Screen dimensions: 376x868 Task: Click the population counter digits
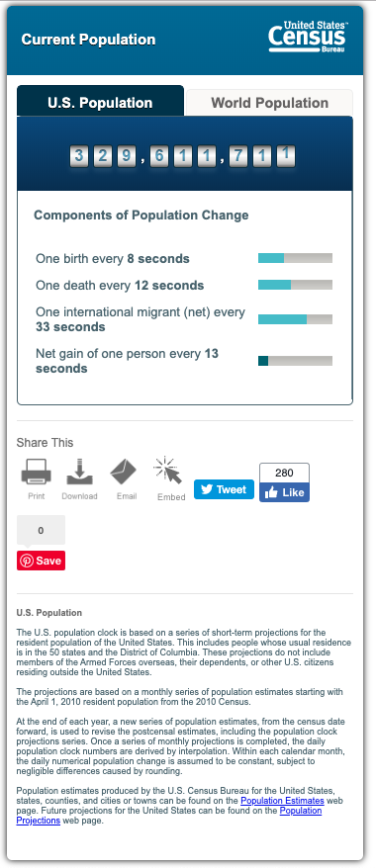pyautogui.click(x=182, y=156)
